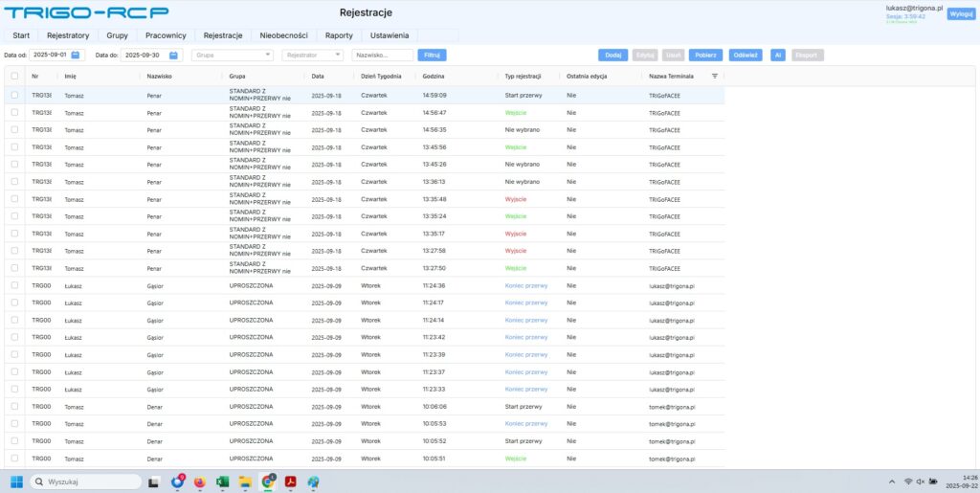Open File Explorer from the taskbar

coord(245,482)
